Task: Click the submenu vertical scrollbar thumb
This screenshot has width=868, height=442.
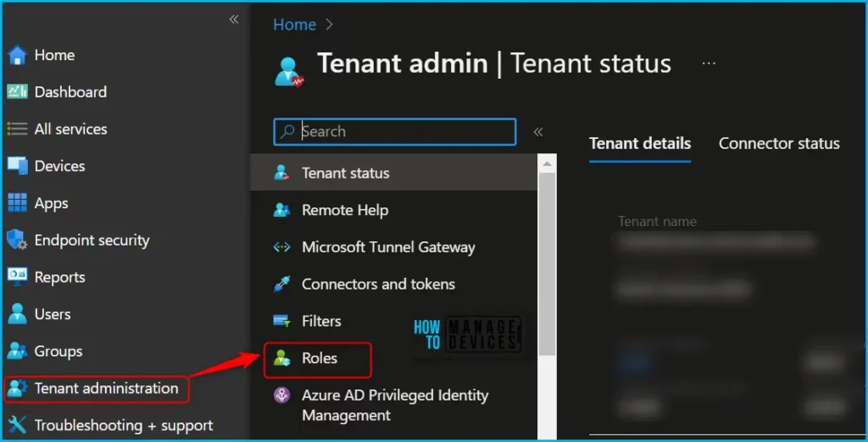Action: click(x=547, y=264)
